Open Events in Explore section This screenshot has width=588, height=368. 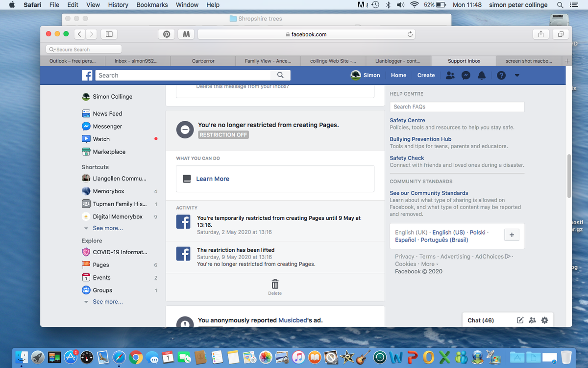coord(101,277)
